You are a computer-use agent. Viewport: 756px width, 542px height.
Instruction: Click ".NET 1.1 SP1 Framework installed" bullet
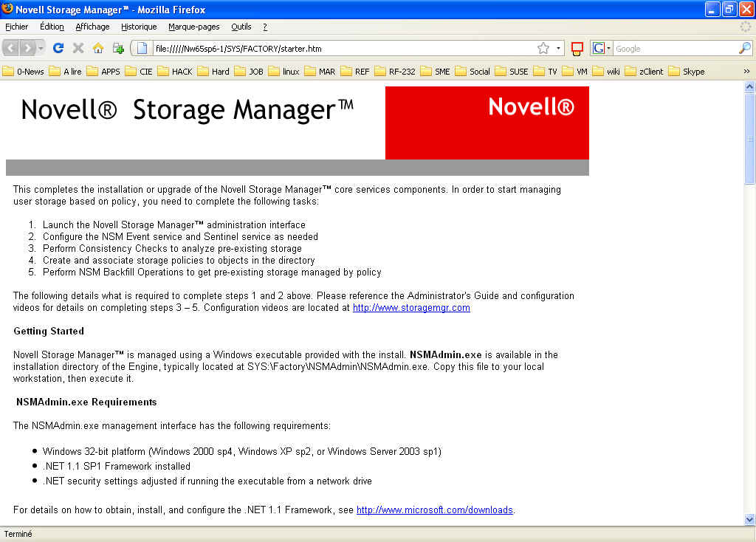click(116, 466)
